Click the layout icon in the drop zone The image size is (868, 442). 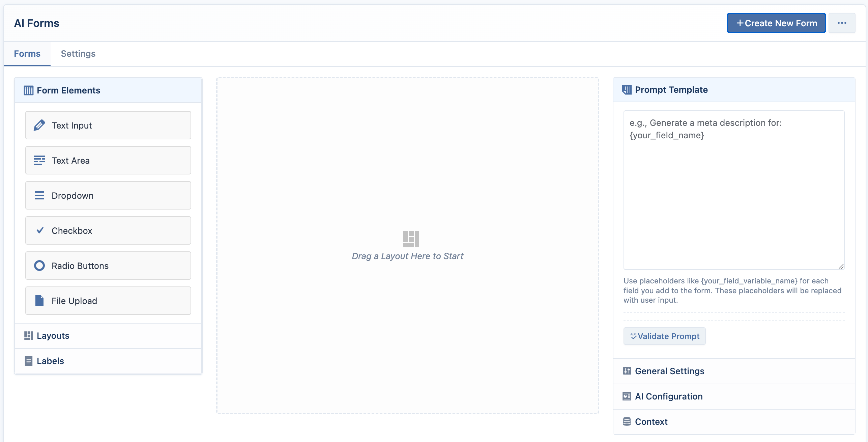point(411,239)
